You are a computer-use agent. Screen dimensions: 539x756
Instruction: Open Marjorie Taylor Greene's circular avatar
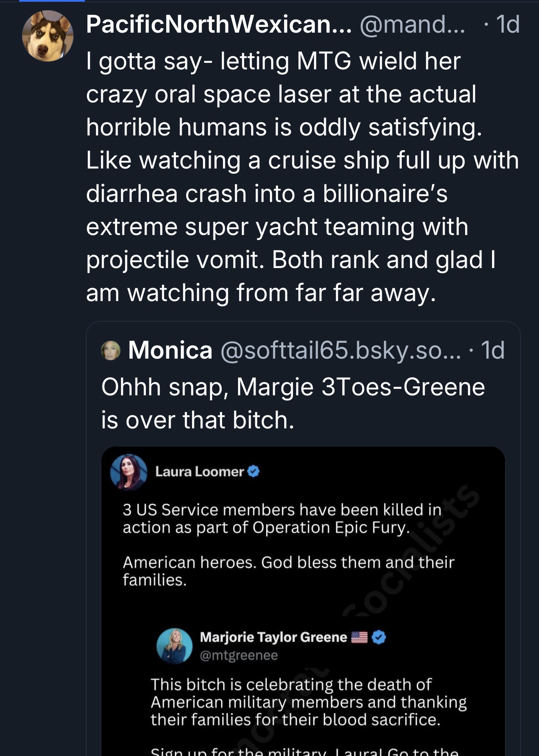pyautogui.click(x=175, y=645)
